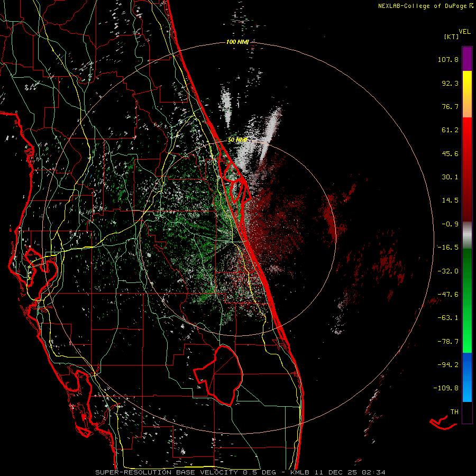The height and width of the screenshot is (476, 476).
Task: Click the NEXLAB-College of DuPage watermark text
Action: coord(424,6)
